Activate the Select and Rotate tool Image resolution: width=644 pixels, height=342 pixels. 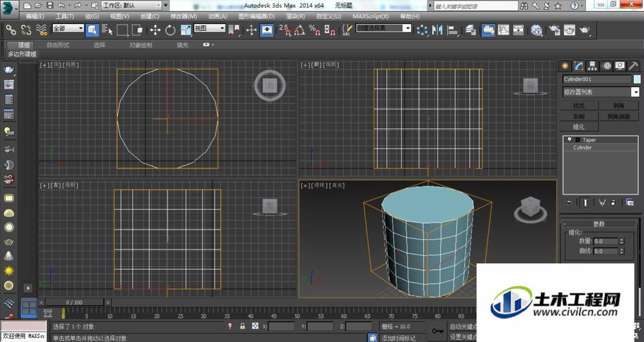(170, 30)
